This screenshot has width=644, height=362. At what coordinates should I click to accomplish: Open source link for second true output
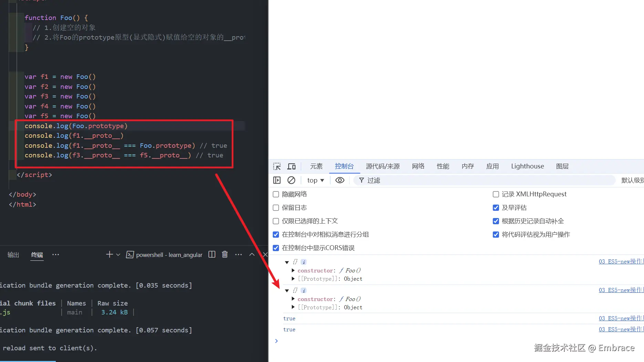pos(621,329)
